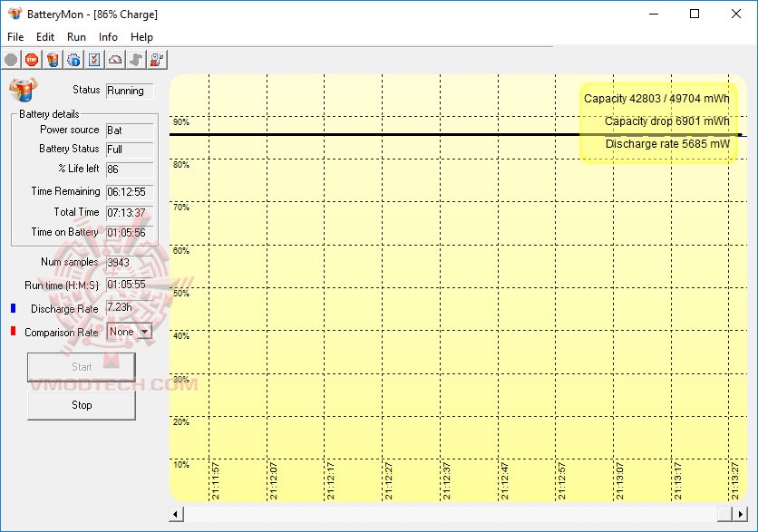The width and height of the screenshot is (758, 532).
Task: Click the 'Comparison Rate' label
Action: point(62,333)
